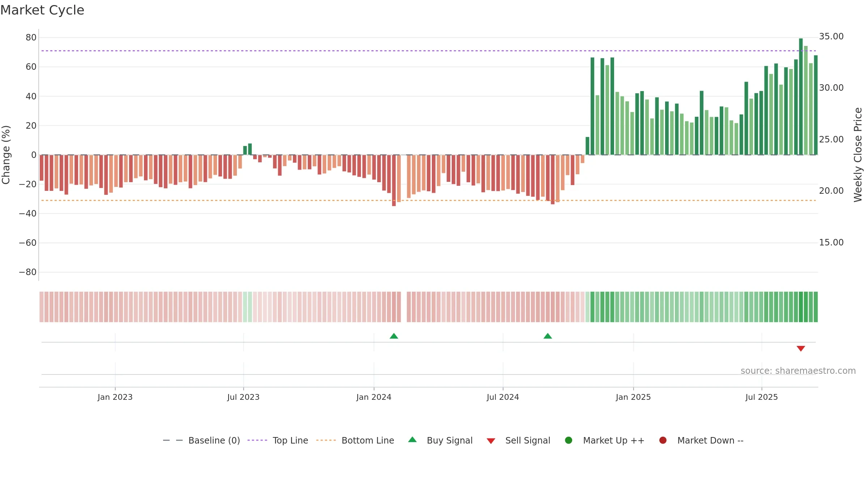Image resolution: width=868 pixels, height=488 pixels.
Task: Click the Jul 2023 axis label
Action: click(243, 397)
